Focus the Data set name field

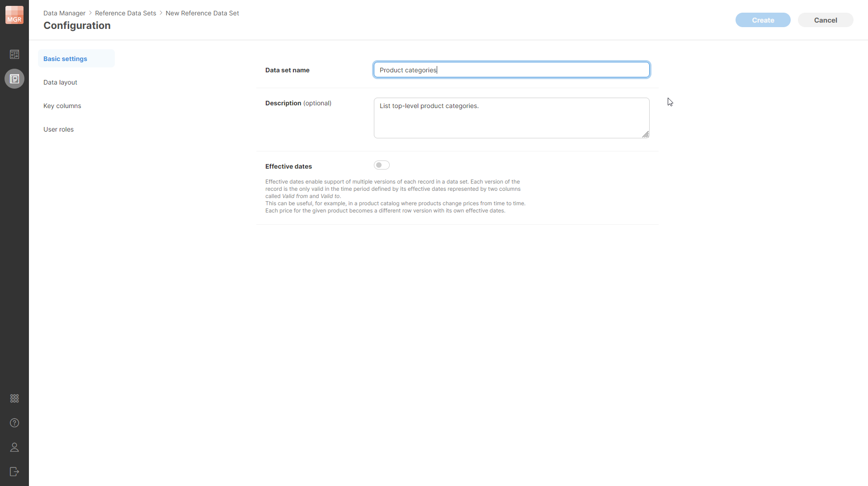(511, 70)
